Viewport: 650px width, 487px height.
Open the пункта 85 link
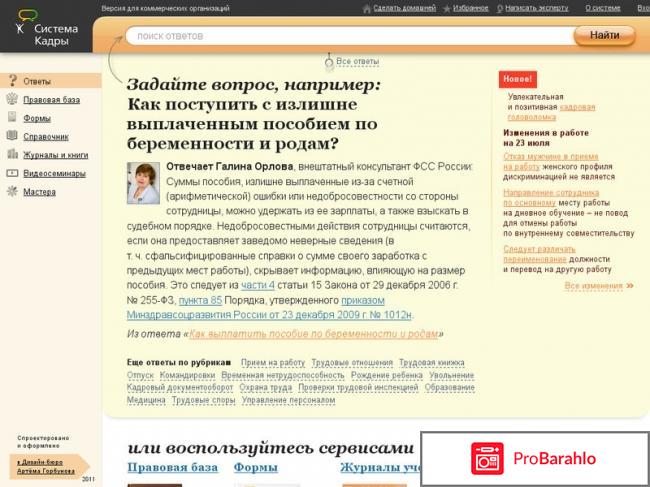[200, 300]
